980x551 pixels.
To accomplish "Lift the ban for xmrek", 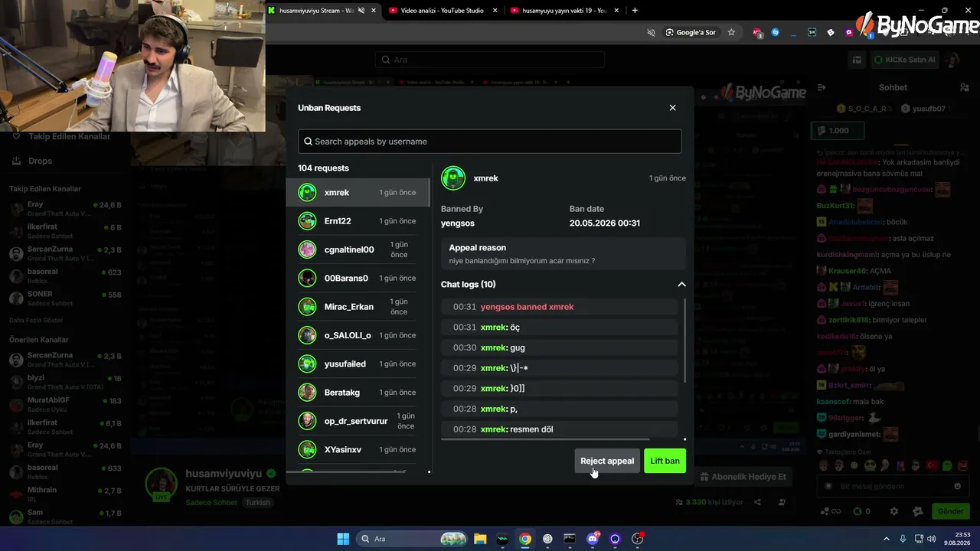I will (x=665, y=461).
